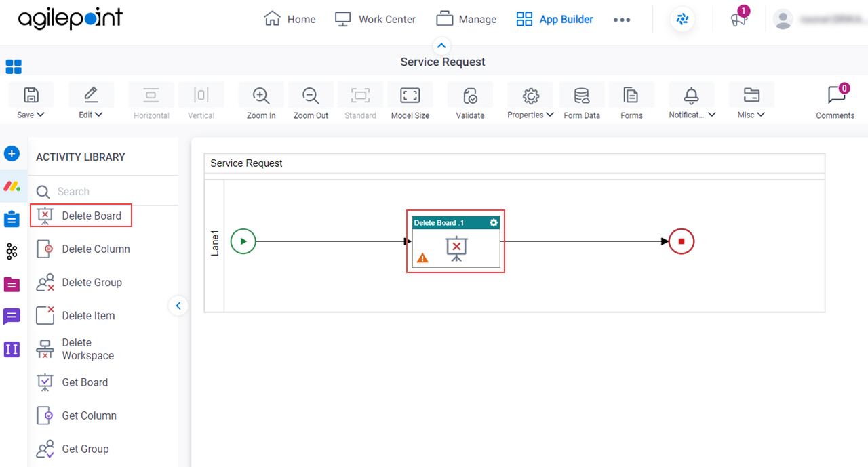
Task: Go to the Manage section
Action: pyautogui.click(x=467, y=19)
